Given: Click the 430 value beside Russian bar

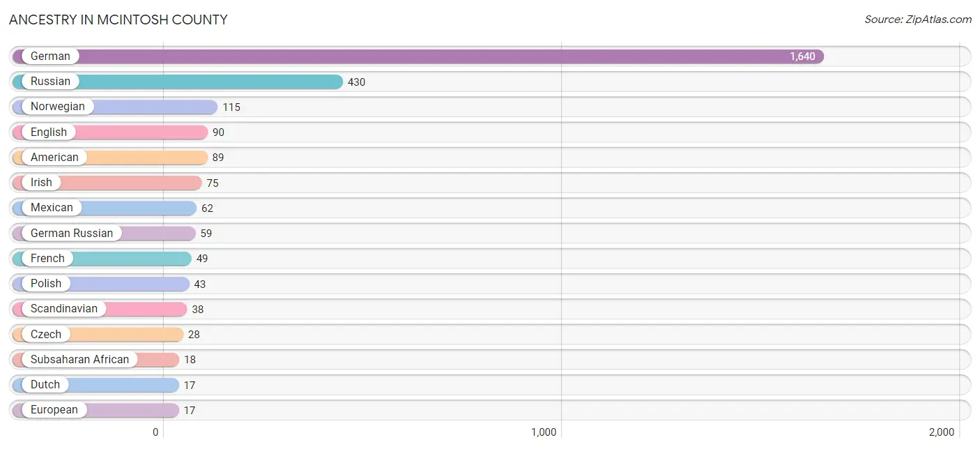Looking at the screenshot, I should [356, 82].
